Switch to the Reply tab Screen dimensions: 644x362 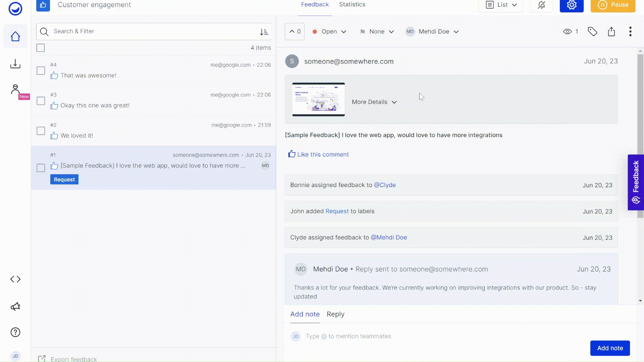(x=335, y=314)
